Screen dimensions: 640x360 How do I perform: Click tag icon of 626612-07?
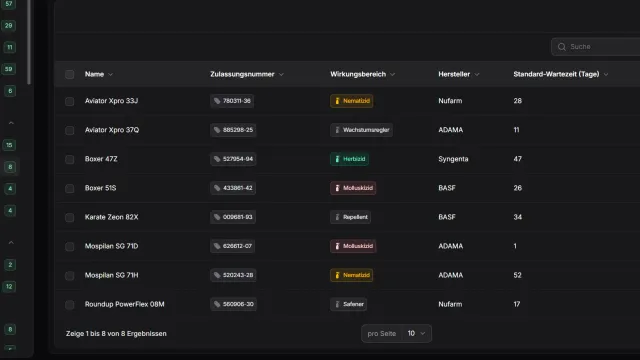pos(217,246)
